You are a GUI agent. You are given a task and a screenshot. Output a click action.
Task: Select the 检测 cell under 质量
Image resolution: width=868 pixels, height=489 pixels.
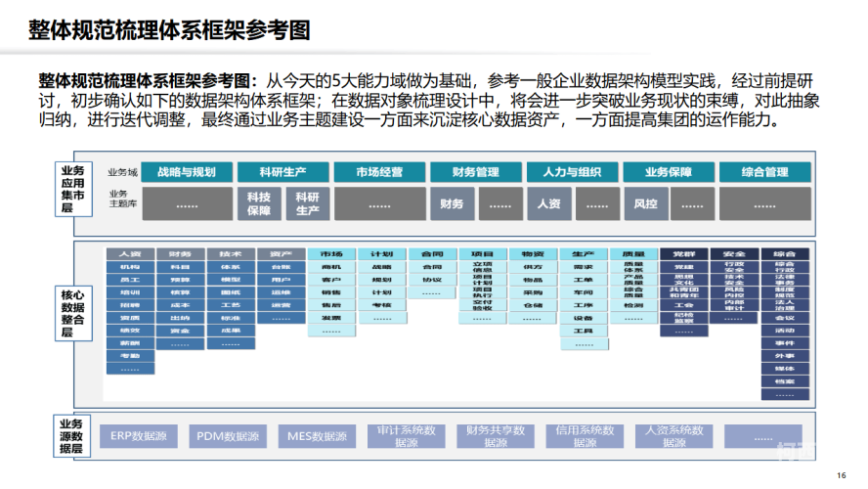point(633,305)
